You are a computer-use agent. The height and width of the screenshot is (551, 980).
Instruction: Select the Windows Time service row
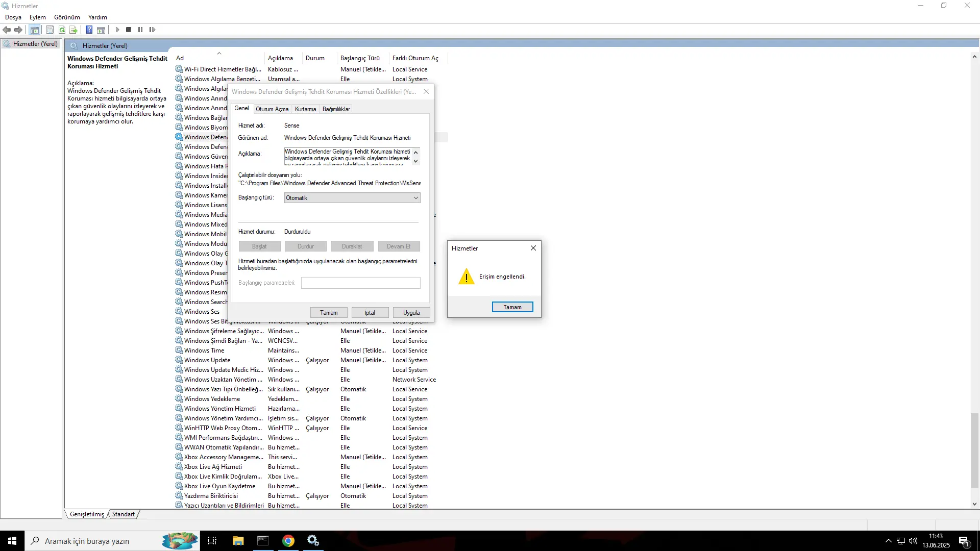coord(311,350)
